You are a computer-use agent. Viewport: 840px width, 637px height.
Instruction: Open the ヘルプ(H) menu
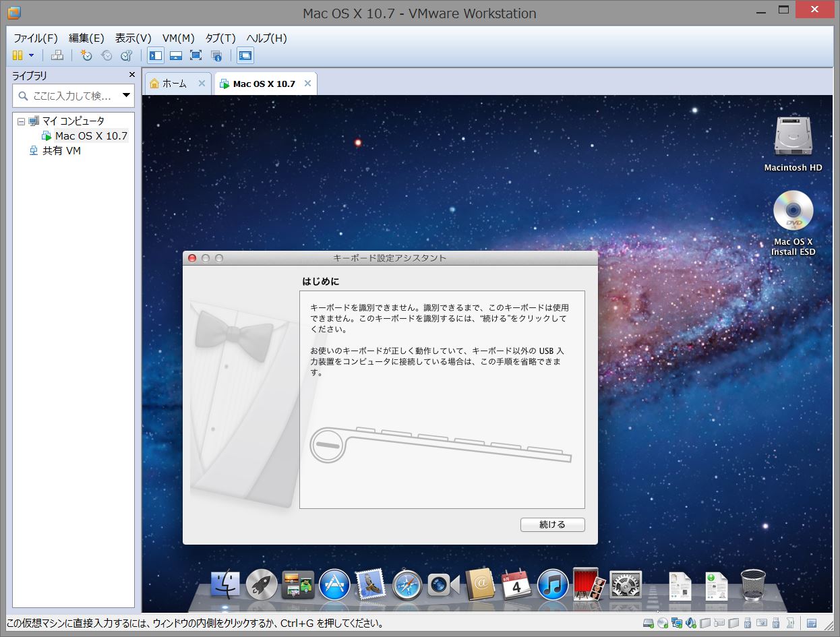[266, 38]
